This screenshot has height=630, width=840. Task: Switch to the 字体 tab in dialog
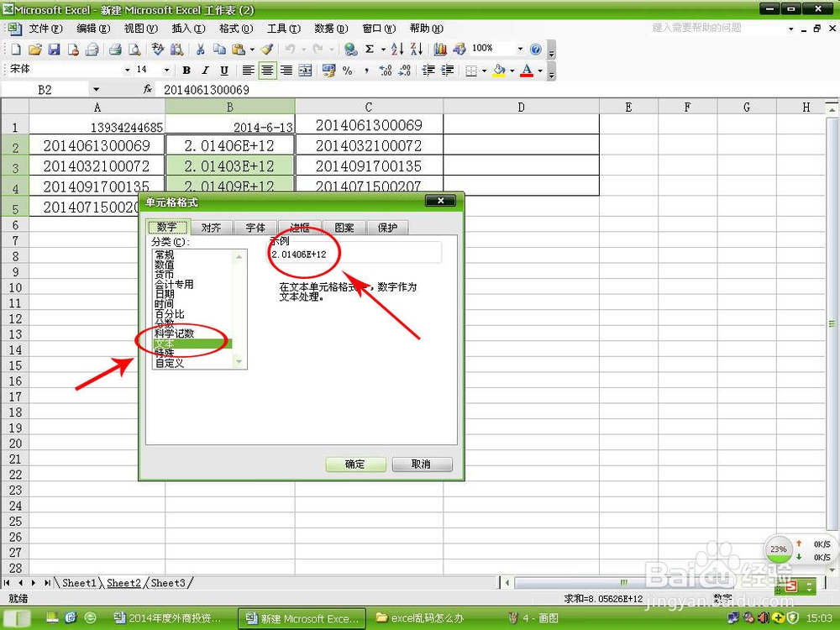(x=255, y=228)
